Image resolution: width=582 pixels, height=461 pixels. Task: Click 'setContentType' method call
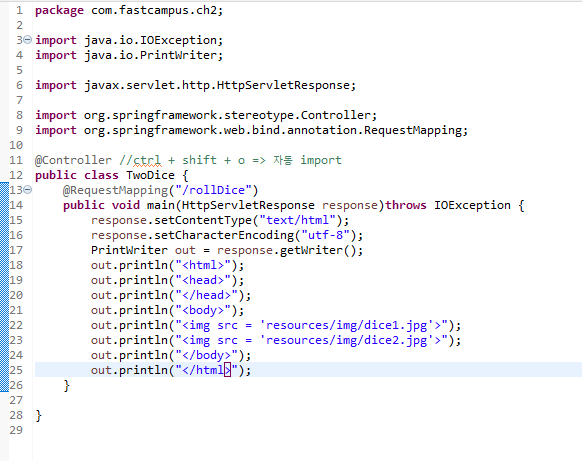203,220
